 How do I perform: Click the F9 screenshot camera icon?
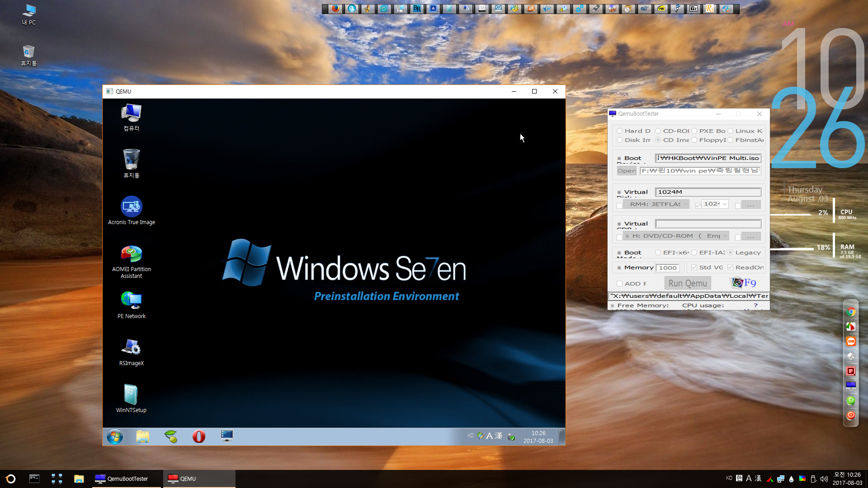point(743,283)
